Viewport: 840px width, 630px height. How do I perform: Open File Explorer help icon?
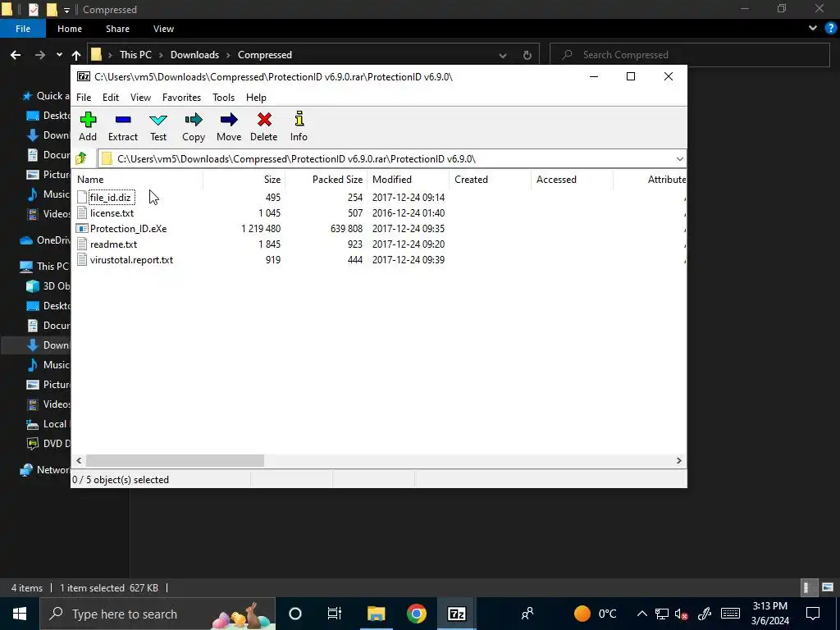coord(830,29)
